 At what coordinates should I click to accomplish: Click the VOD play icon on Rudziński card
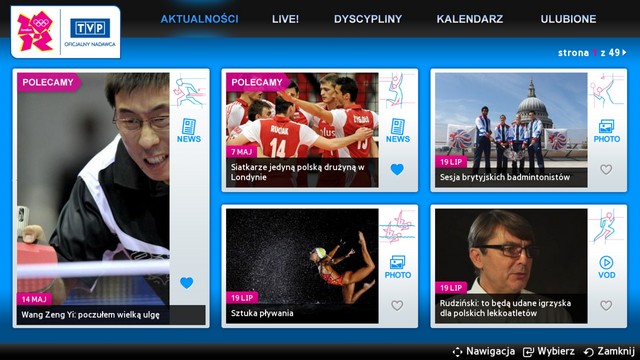tap(607, 267)
